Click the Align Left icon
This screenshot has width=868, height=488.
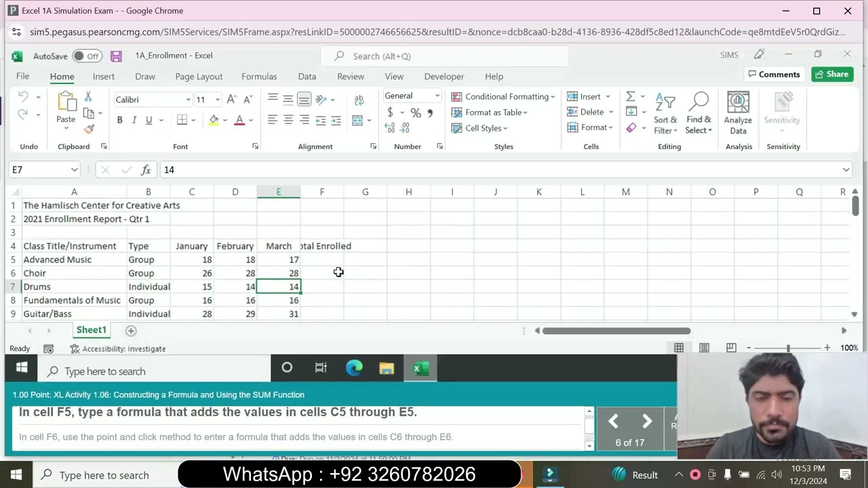(273, 120)
